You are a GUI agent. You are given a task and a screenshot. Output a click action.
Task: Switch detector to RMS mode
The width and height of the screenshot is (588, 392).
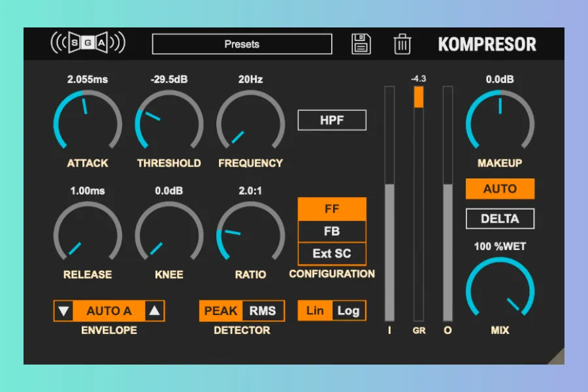263,311
